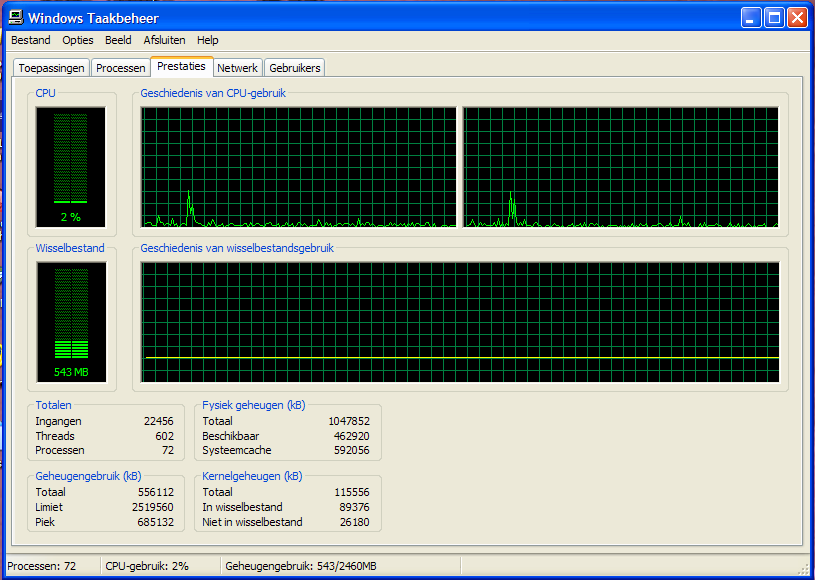Screen dimensions: 815x580
Task: Click the Beschikbaar value 462920
Action: coord(351,436)
